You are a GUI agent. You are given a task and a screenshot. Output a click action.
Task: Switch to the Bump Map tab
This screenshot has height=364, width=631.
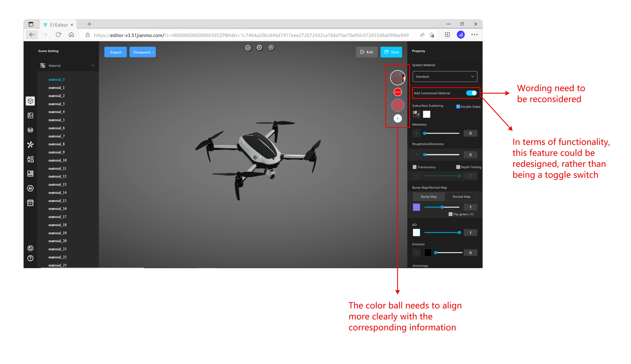point(429,197)
